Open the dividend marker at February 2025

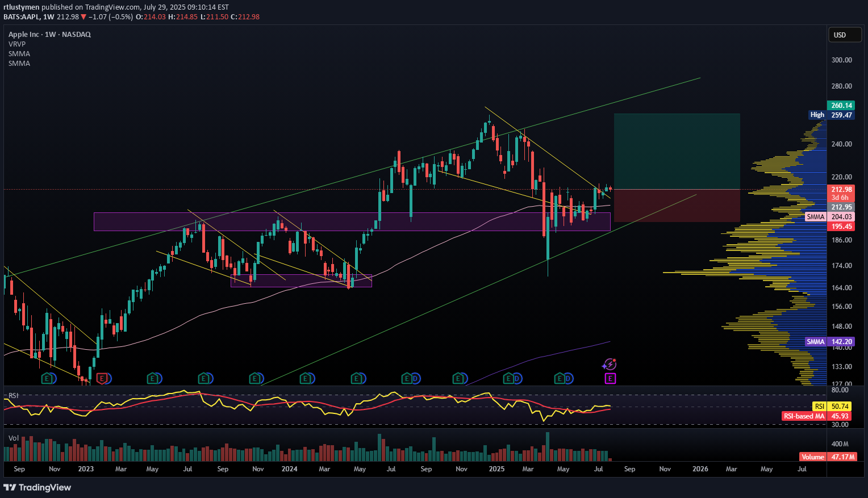click(x=518, y=378)
